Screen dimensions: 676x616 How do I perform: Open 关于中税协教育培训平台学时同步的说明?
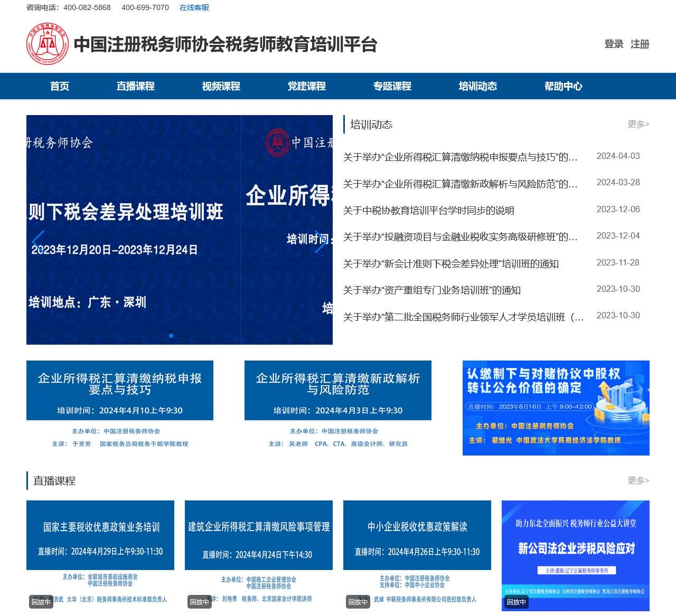tap(429, 211)
